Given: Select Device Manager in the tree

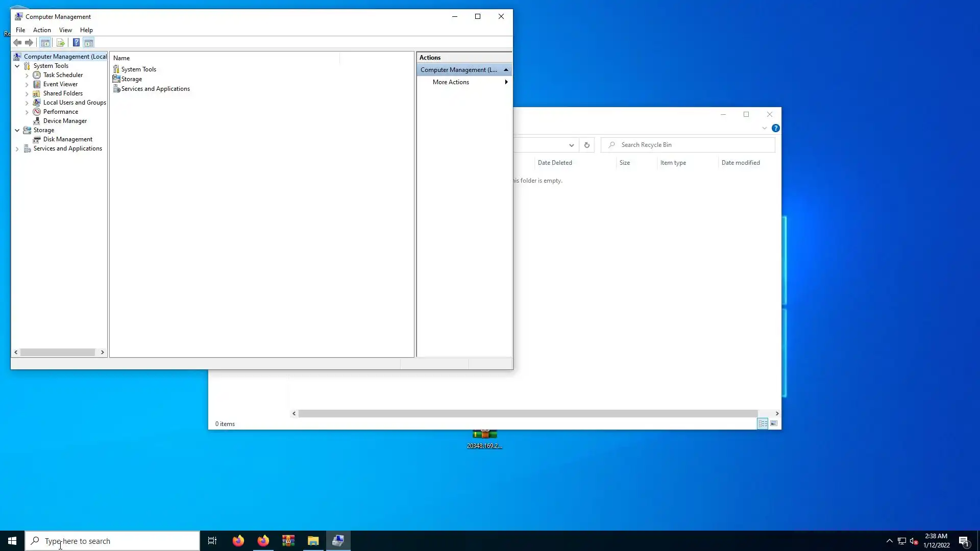Looking at the screenshot, I should pyautogui.click(x=65, y=121).
